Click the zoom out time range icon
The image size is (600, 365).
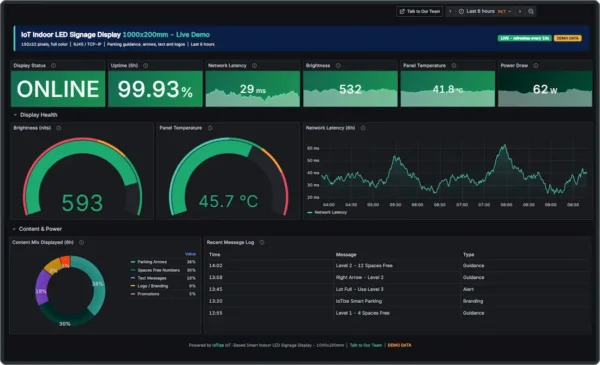pyautogui.click(x=531, y=11)
